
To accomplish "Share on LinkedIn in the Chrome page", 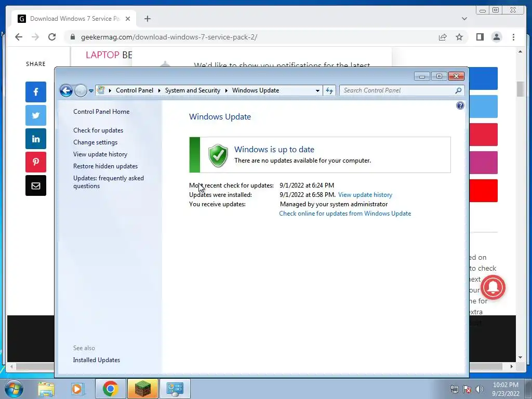I will click(36, 139).
